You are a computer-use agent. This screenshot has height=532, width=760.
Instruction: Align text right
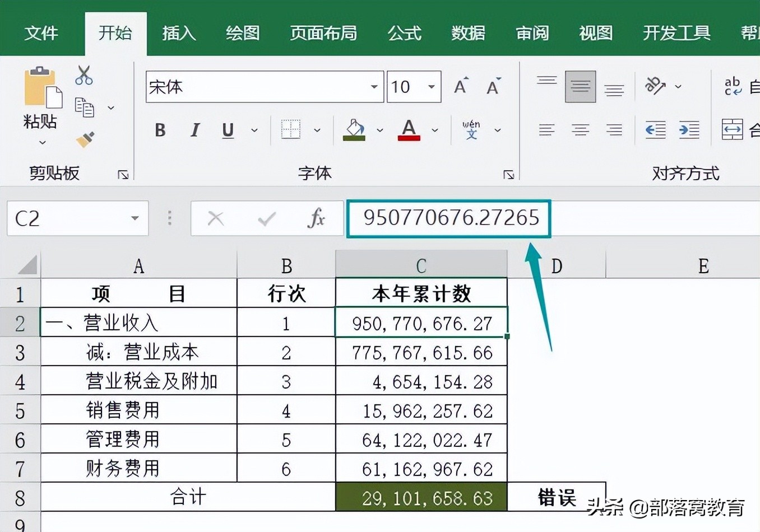614,130
